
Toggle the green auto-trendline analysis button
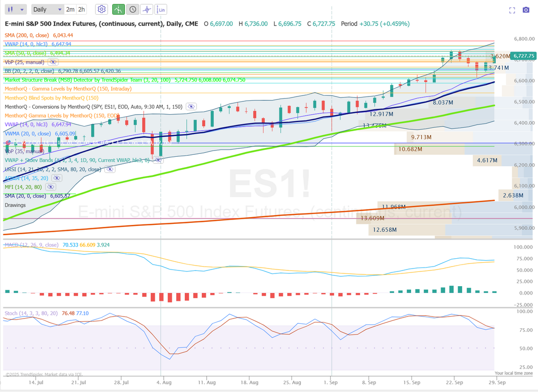coord(118,9)
